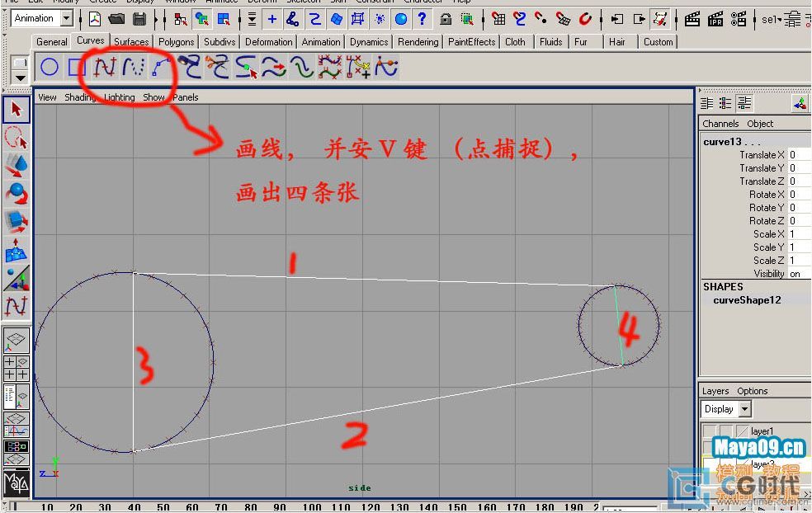The height and width of the screenshot is (513, 812).
Task: Open the PaintEffects shelf tab
Action: [471, 42]
